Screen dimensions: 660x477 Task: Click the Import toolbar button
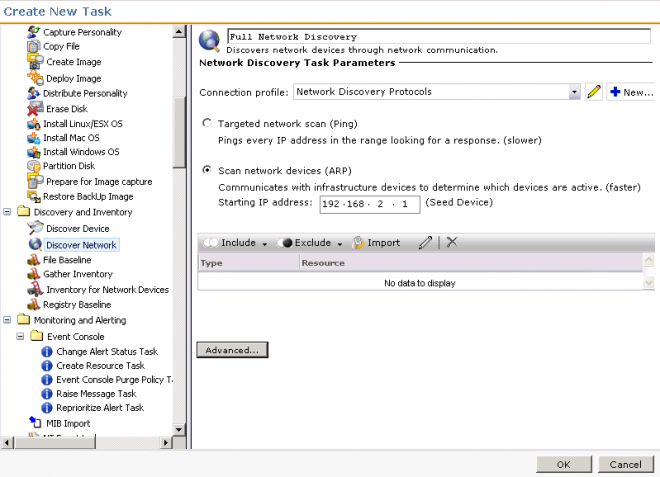[375, 242]
